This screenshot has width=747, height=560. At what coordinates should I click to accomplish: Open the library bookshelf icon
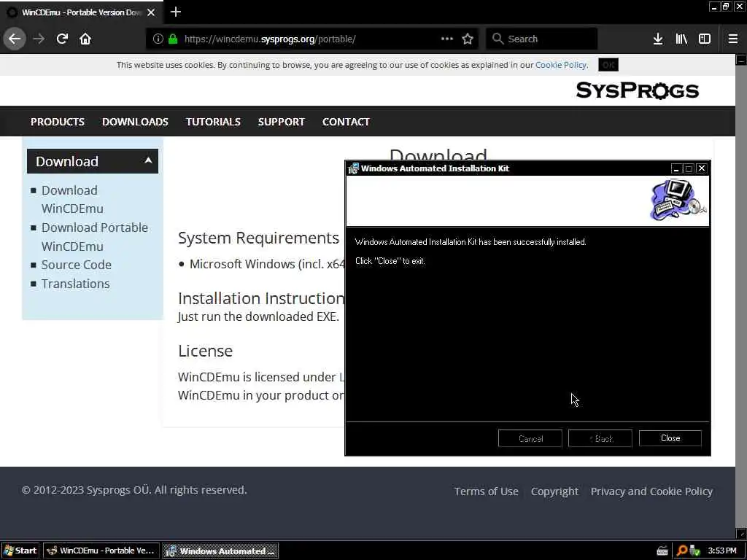[x=681, y=39]
